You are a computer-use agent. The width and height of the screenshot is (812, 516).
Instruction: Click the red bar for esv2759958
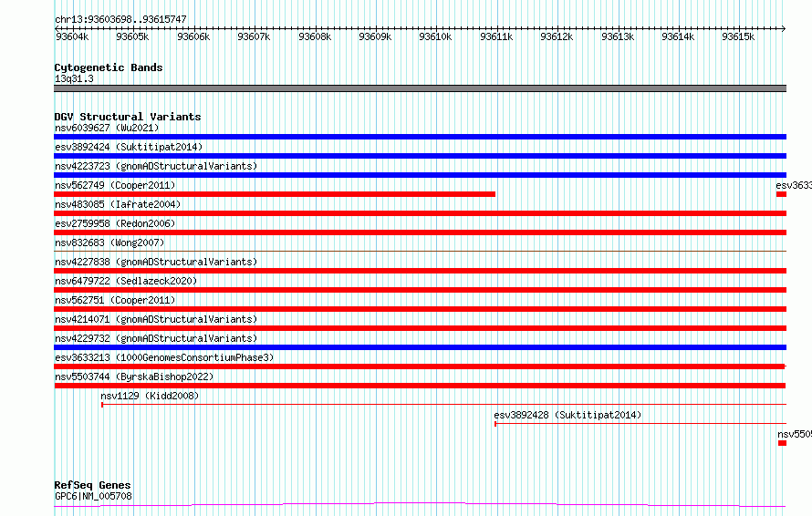click(420, 232)
